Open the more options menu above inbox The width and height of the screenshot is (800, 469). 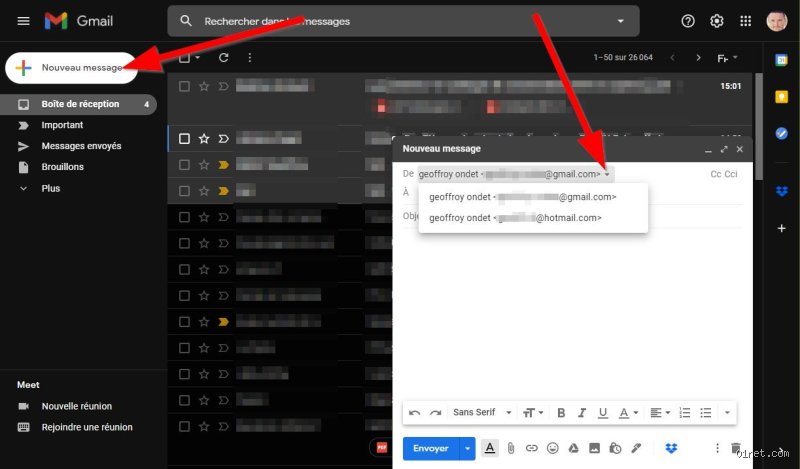249,58
